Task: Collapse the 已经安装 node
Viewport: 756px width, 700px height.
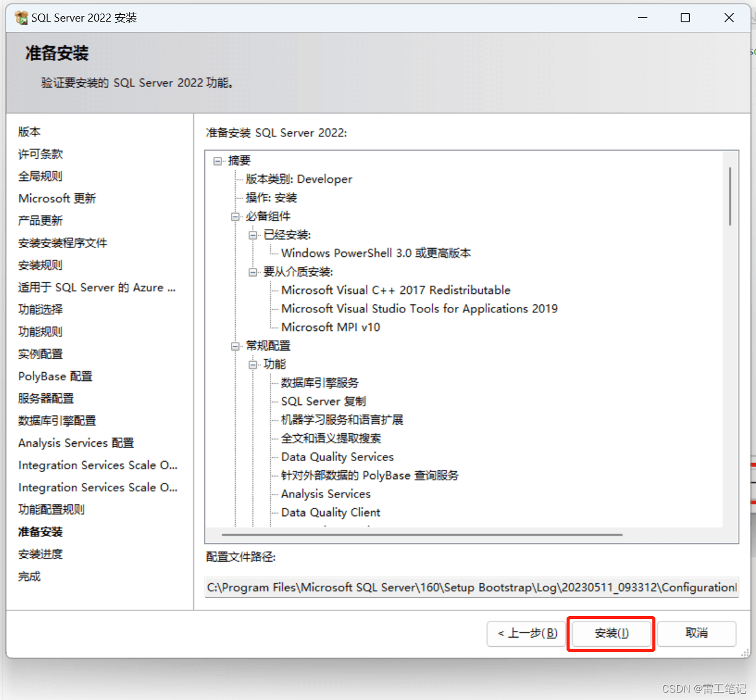Action: coord(252,235)
